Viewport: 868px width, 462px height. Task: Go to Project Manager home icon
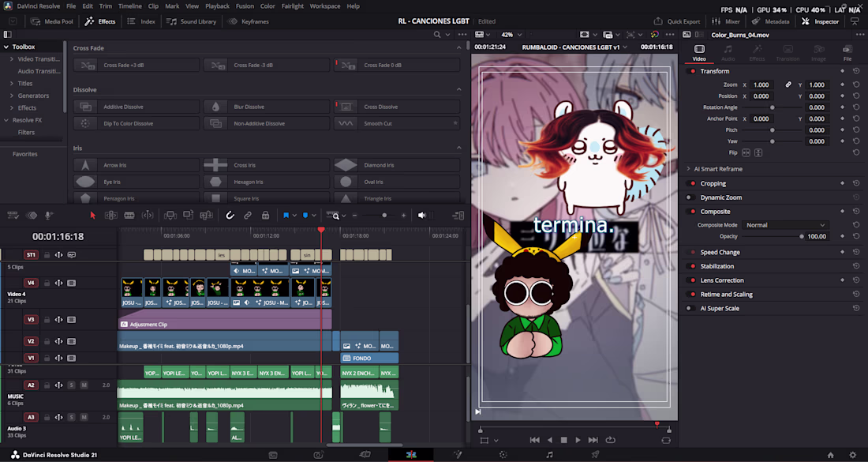[x=830, y=456]
